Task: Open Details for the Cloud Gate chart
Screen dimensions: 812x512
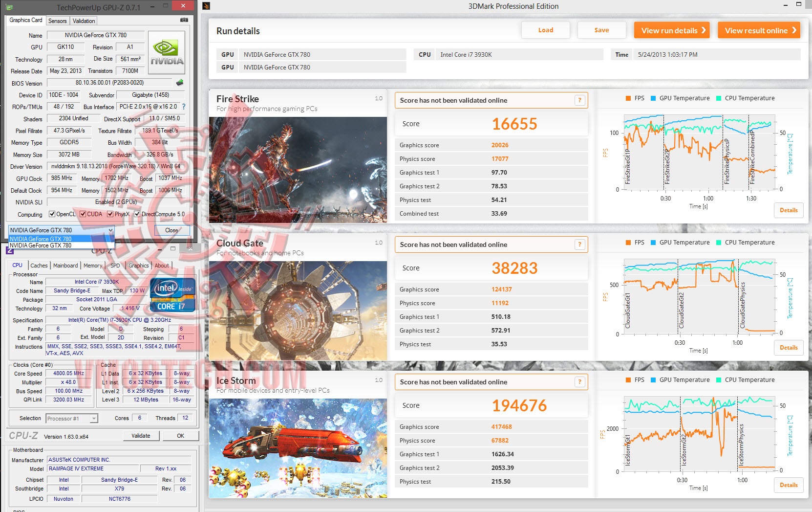Action: pos(789,348)
